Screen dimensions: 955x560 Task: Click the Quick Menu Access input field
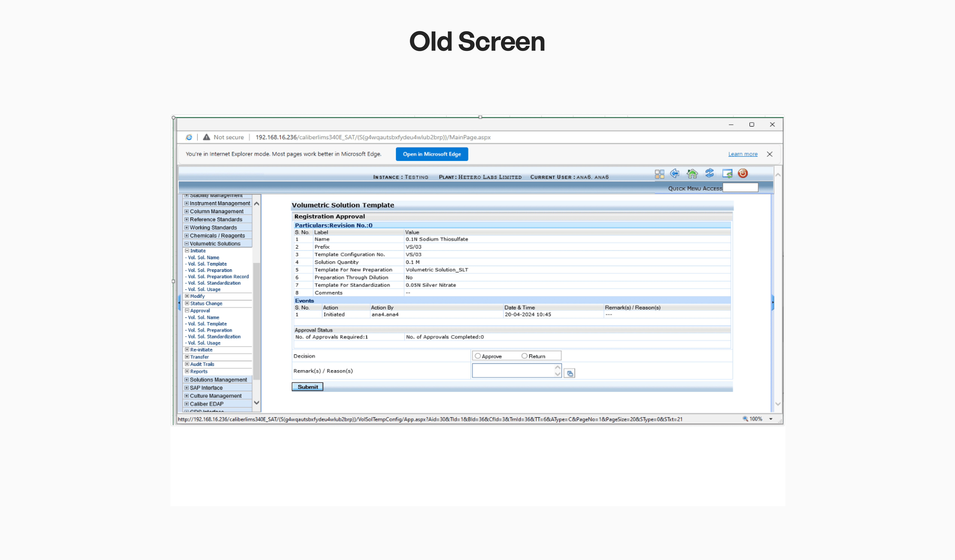tap(740, 187)
